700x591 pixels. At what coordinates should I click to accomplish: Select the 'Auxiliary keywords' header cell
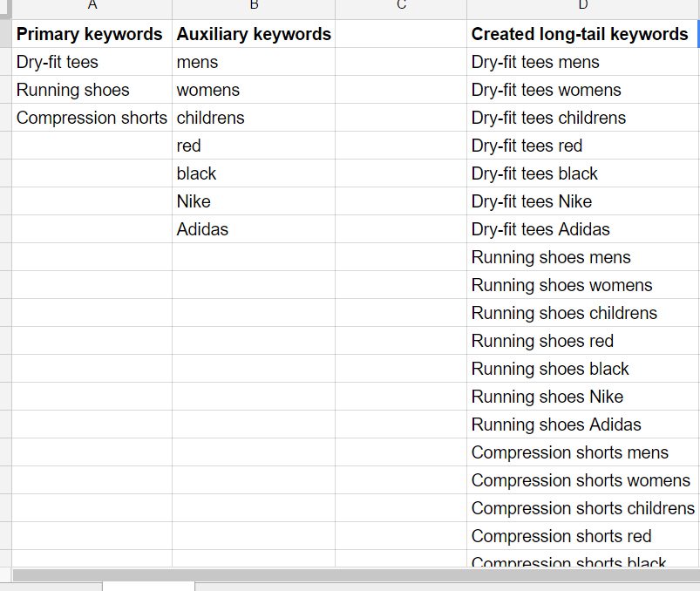[254, 34]
